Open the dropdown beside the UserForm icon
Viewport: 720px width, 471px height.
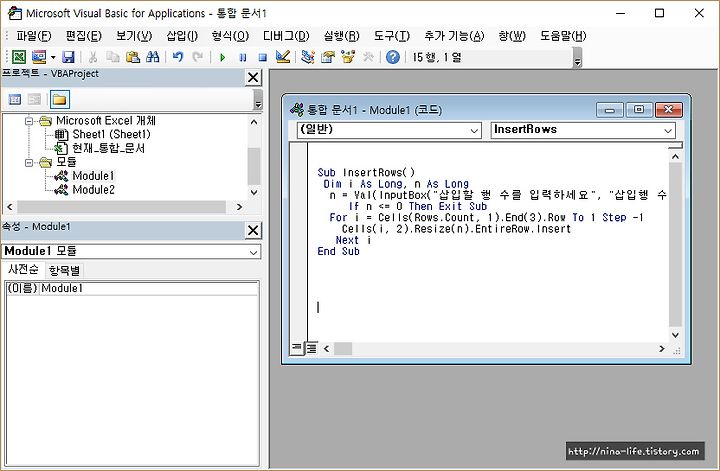pos(53,57)
